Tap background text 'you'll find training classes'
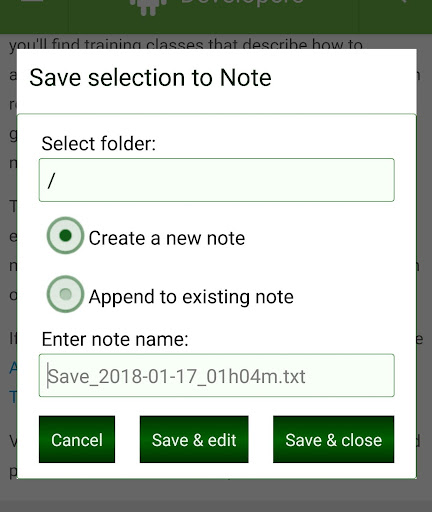This screenshot has width=432, height=512. pyautogui.click(x=106, y=44)
